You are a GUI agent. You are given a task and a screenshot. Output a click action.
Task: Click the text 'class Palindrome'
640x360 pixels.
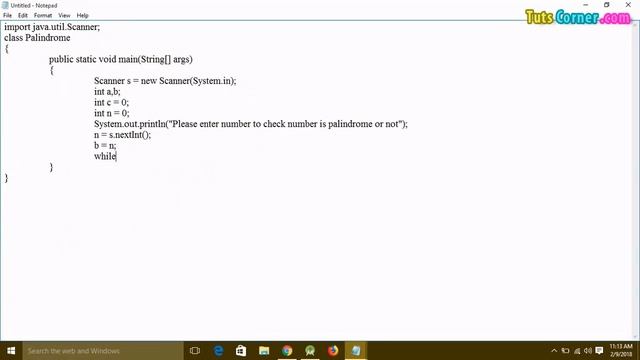point(37,38)
